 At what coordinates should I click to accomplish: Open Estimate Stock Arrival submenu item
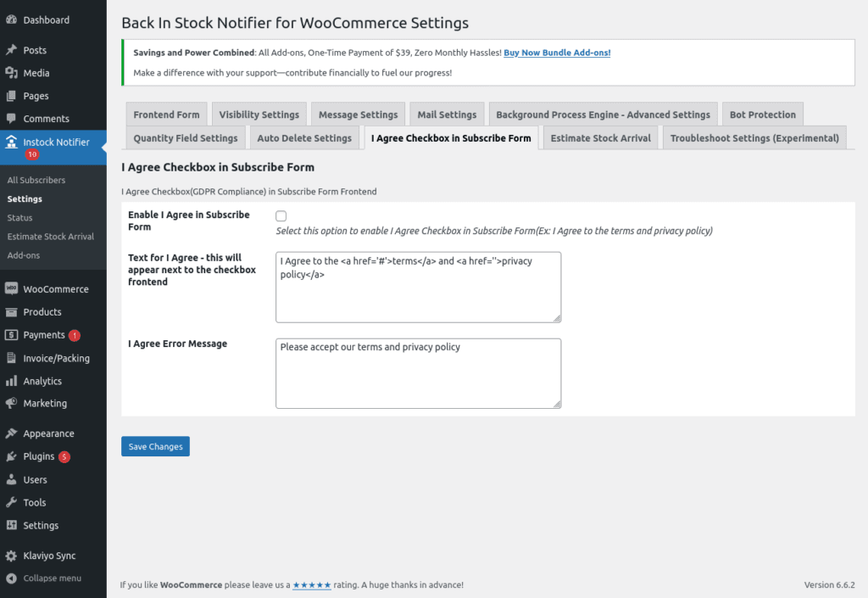pyautogui.click(x=51, y=237)
